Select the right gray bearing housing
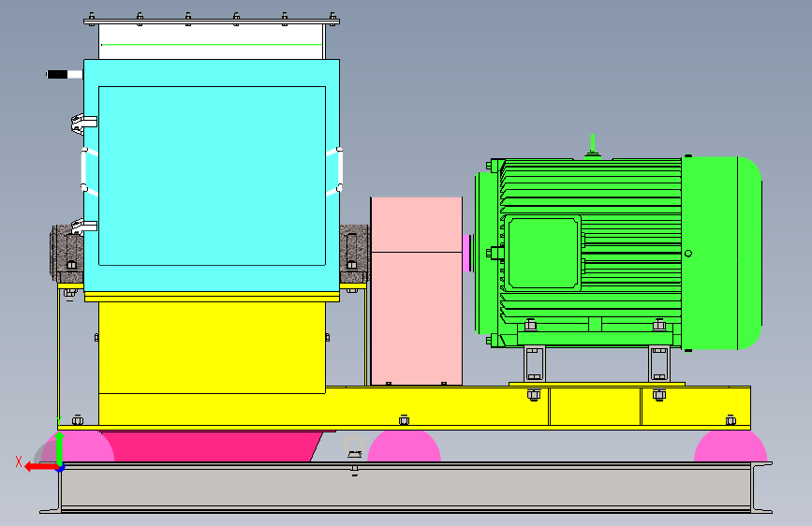812x526 pixels. coord(354,254)
